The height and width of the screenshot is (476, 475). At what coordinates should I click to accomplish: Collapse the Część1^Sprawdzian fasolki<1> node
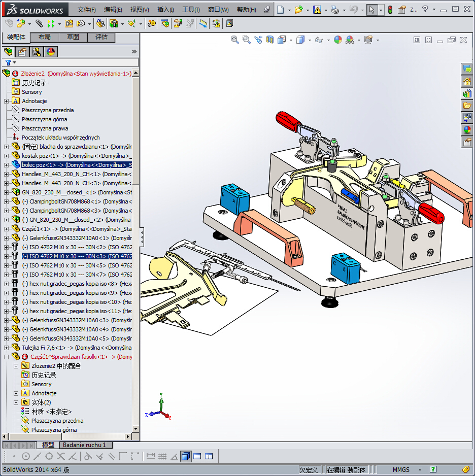pyautogui.click(x=6, y=357)
